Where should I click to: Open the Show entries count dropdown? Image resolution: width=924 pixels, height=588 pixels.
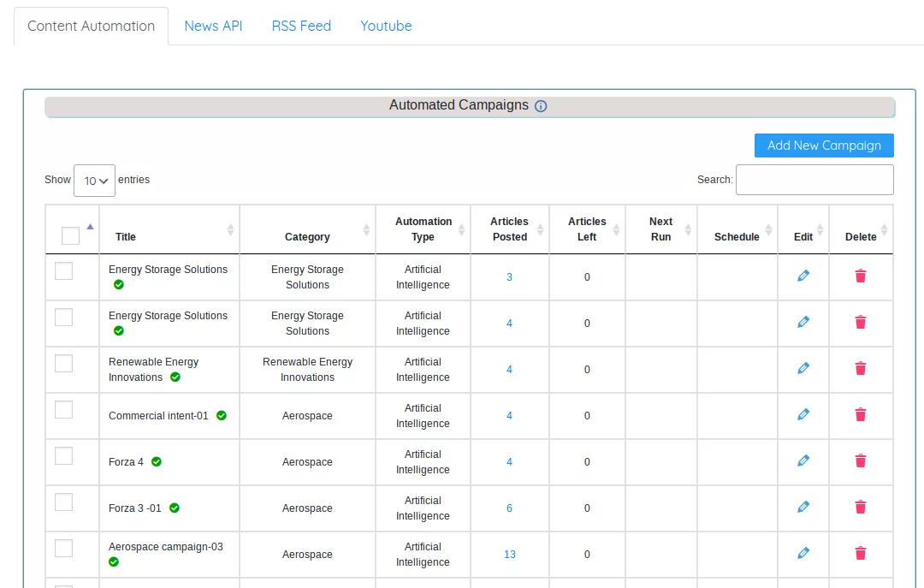94,181
